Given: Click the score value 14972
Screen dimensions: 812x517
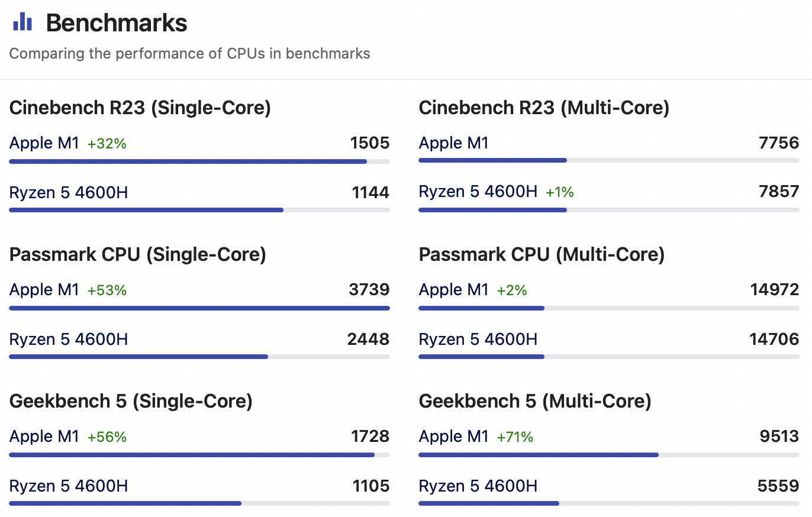Looking at the screenshot, I should pyautogui.click(x=774, y=290).
